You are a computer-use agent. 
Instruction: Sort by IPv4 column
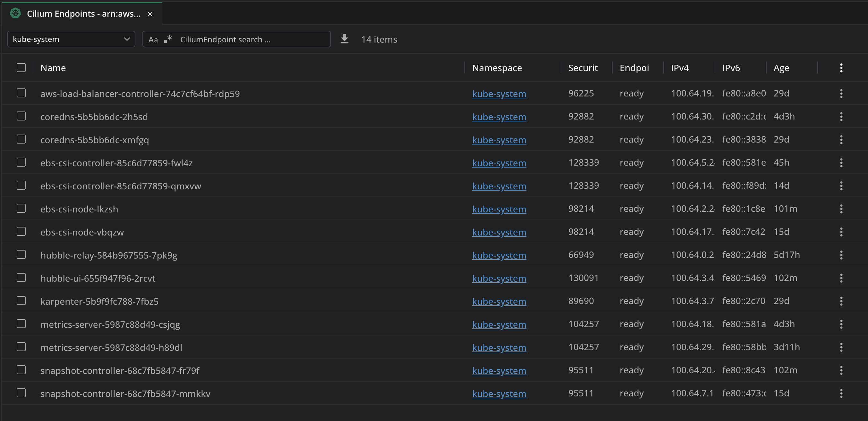680,68
